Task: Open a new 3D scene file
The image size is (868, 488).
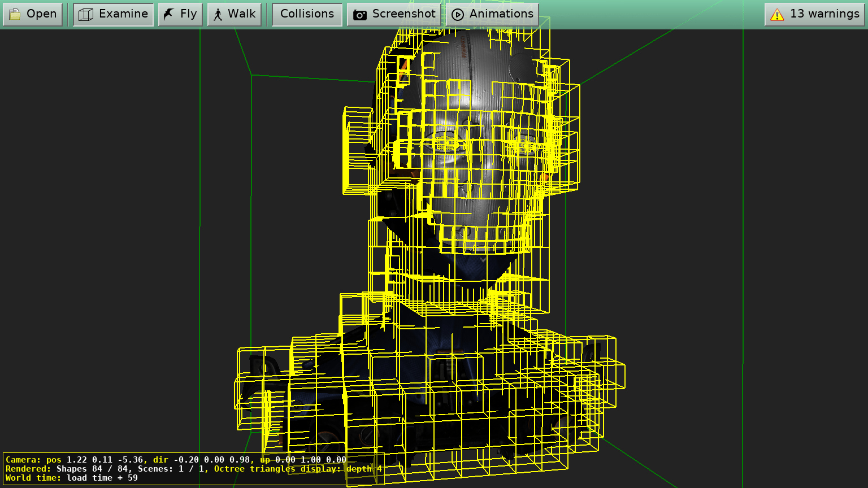Action: tap(33, 14)
